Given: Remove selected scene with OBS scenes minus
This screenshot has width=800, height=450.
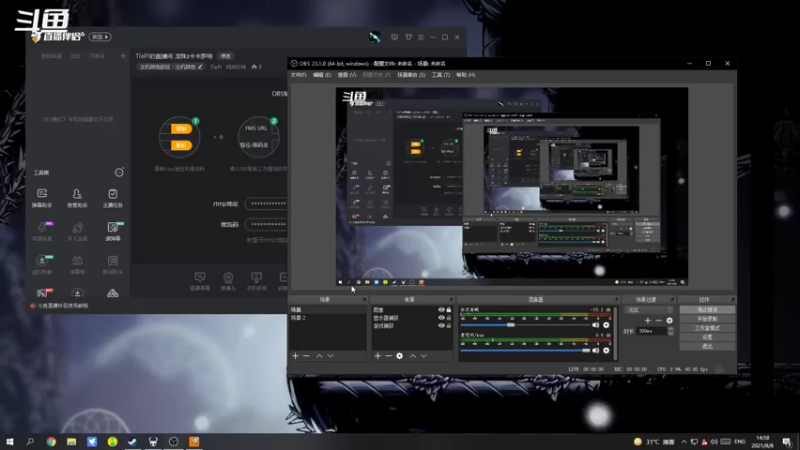Looking at the screenshot, I should pyautogui.click(x=307, y=356).
